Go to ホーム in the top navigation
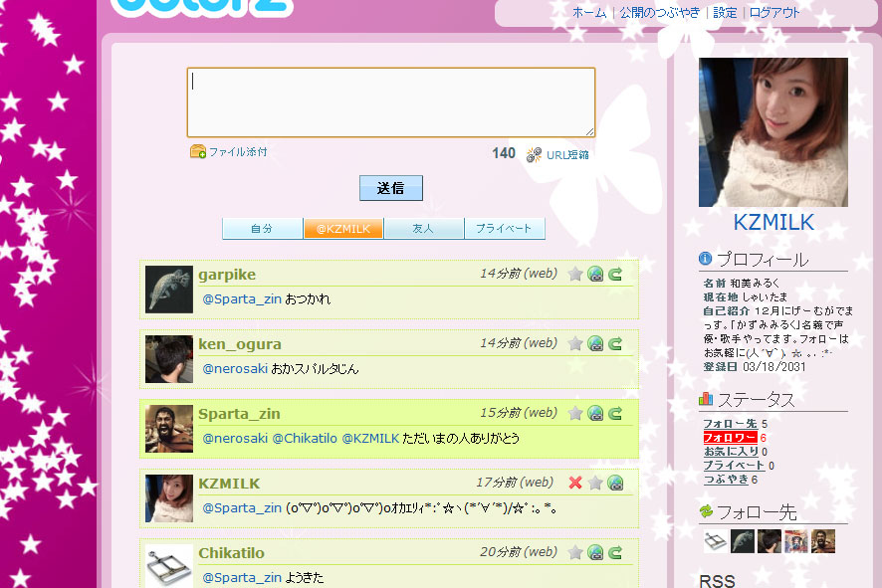 [589, 13]
